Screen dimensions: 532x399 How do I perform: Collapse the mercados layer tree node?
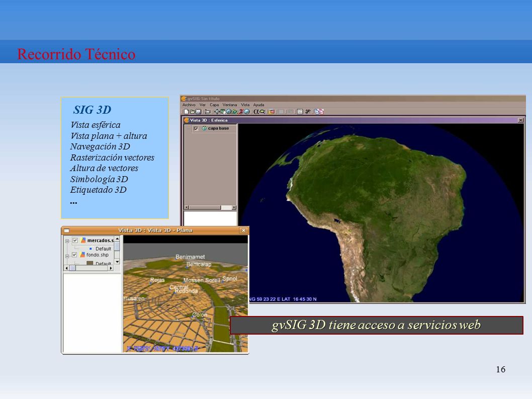tap(67, 241)
